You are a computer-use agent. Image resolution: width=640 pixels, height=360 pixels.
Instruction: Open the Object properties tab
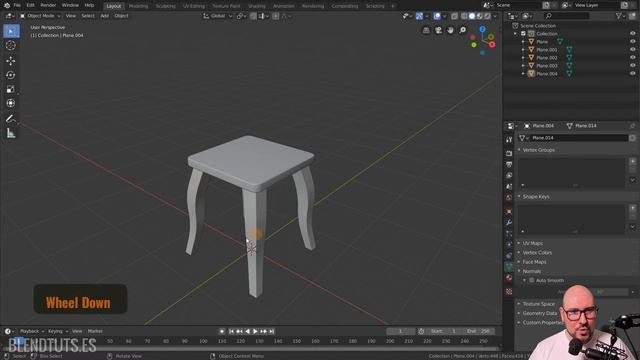click(x=509, y=212)
